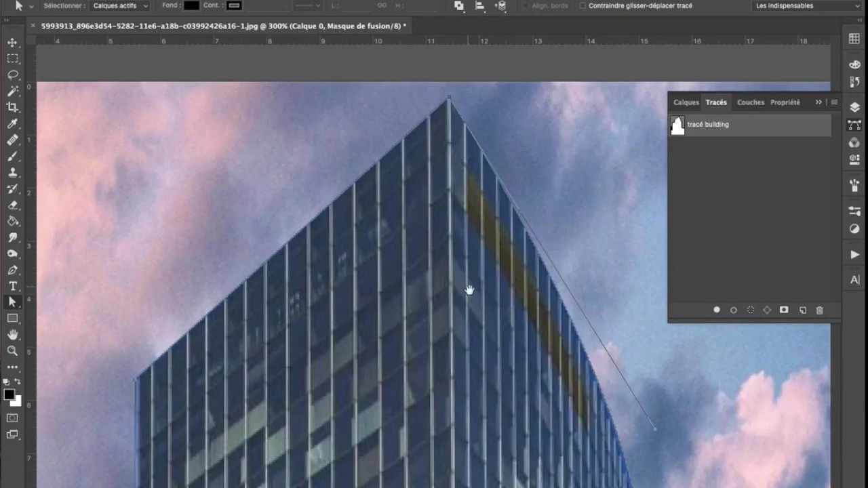Load path as a selection

751,310
